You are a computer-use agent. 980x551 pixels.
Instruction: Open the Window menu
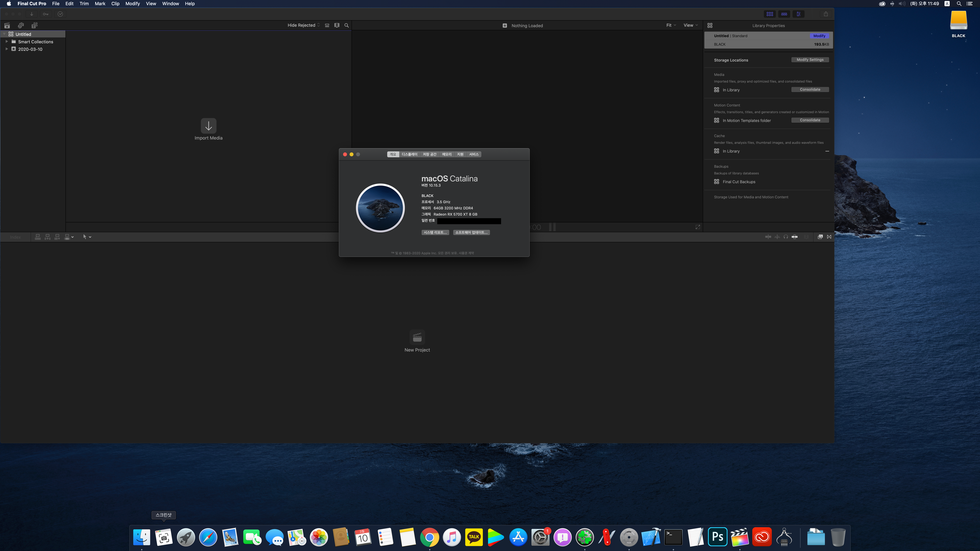(x=170, y=3)
